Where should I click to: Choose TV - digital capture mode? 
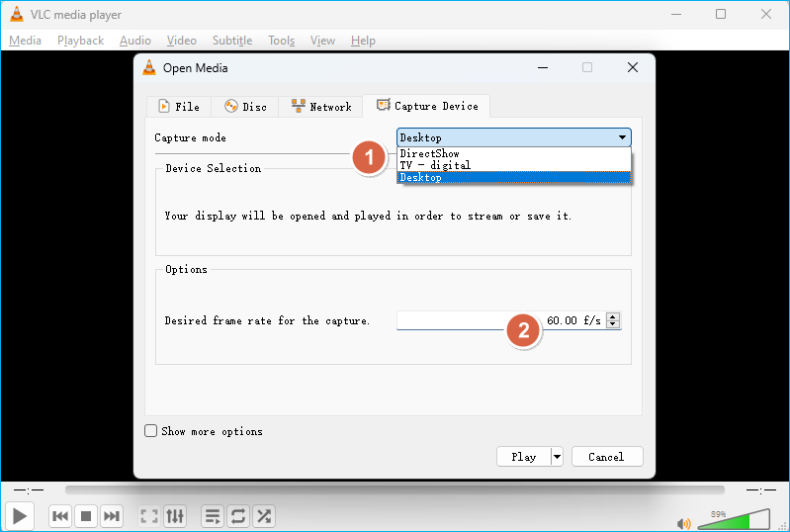coord(514,165)
